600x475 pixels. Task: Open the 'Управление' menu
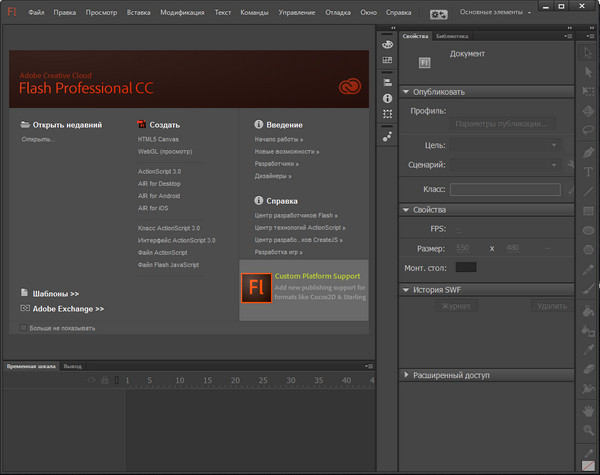tap(297, 13)
